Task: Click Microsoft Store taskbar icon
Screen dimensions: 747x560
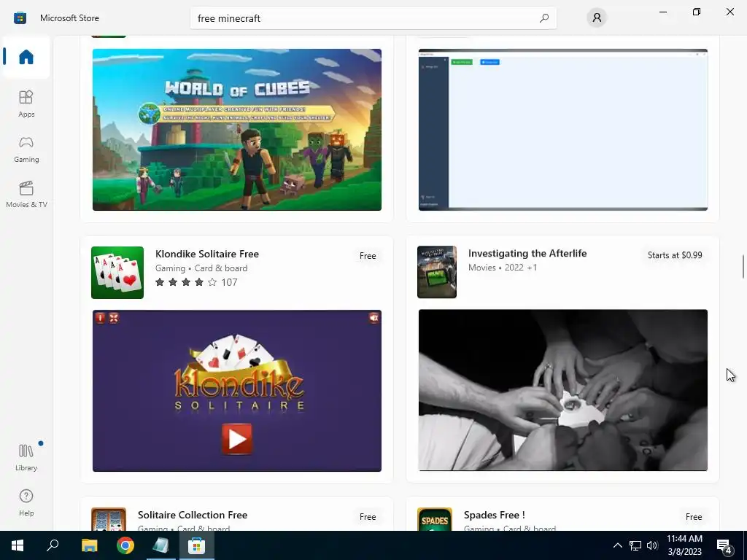Action: 196,545
